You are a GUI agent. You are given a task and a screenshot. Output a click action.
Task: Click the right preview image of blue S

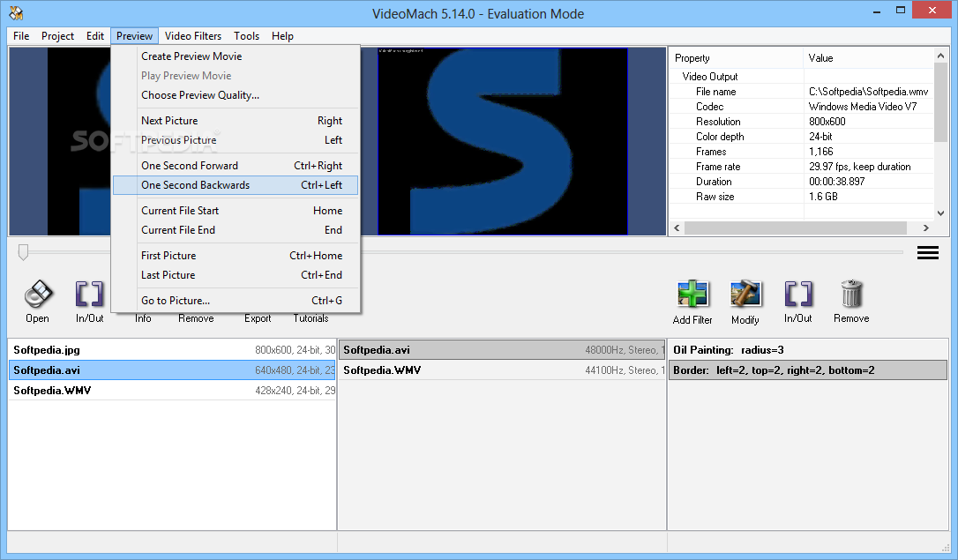(x=502, y=141)
